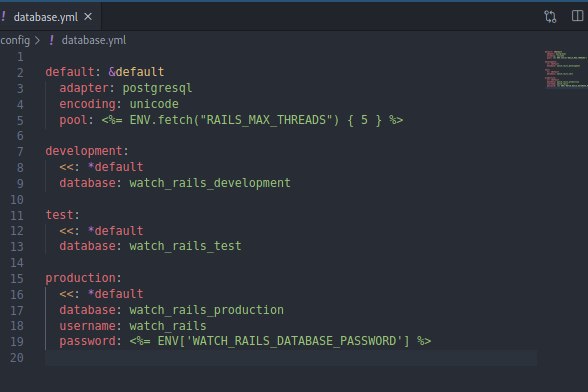This screenshot has height=392, width=588.
Task: Click line number 15 in the gutter
Action: tap(16, 278)
